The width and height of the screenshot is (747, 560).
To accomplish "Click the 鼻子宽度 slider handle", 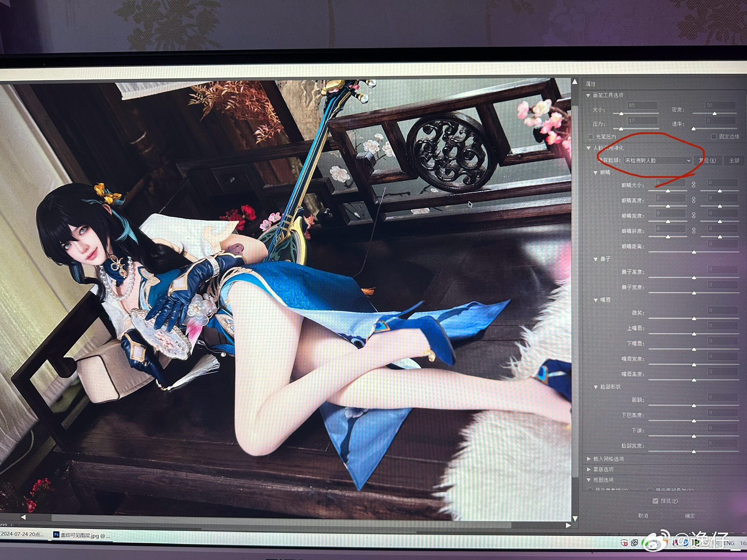I will [694, 293].
